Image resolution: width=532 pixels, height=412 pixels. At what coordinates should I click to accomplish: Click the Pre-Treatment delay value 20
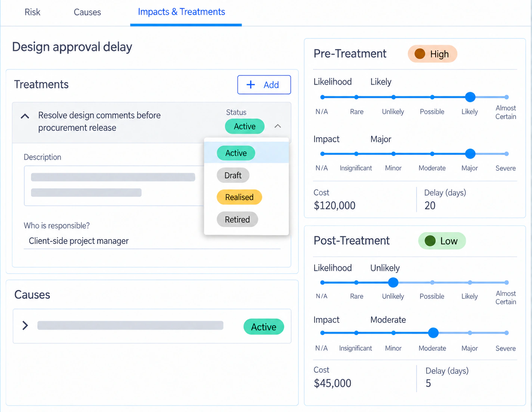(x=430, y=206)
